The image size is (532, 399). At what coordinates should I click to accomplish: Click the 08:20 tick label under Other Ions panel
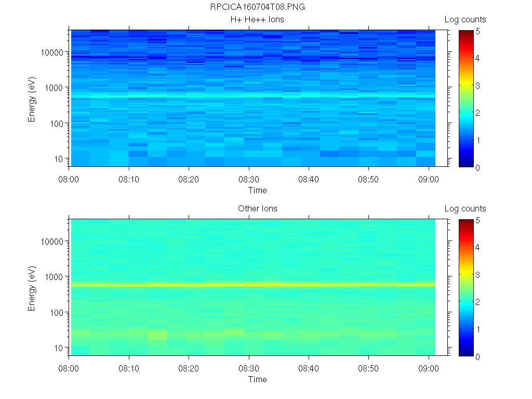pos(189,368)
